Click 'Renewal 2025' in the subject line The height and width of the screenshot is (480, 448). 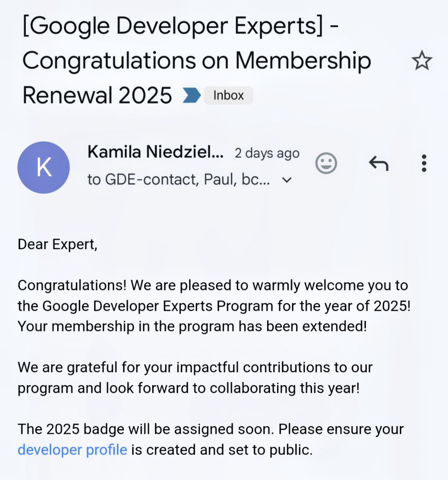(x=97, y=95)
